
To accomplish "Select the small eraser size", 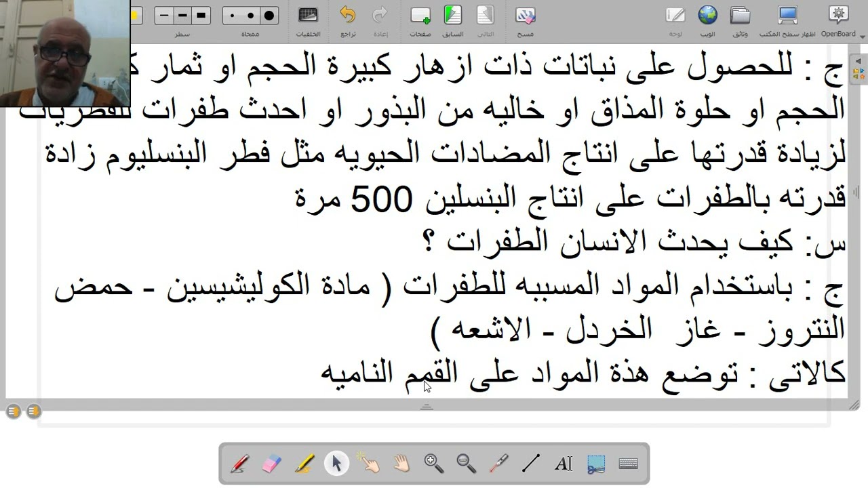I will click(232, 15).
